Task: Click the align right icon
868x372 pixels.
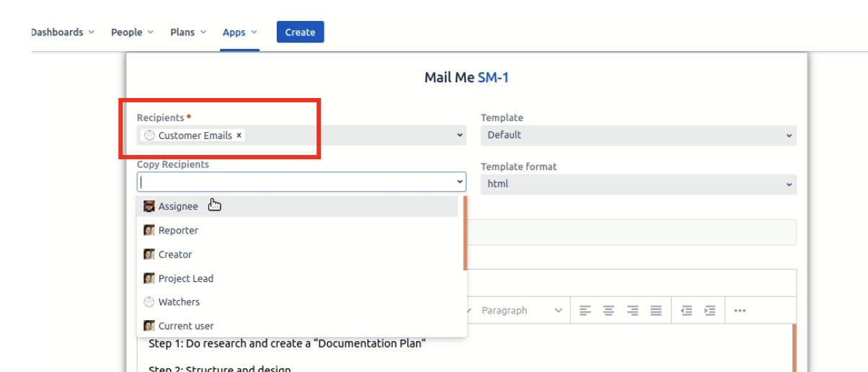Action: (x=633, y=311)
